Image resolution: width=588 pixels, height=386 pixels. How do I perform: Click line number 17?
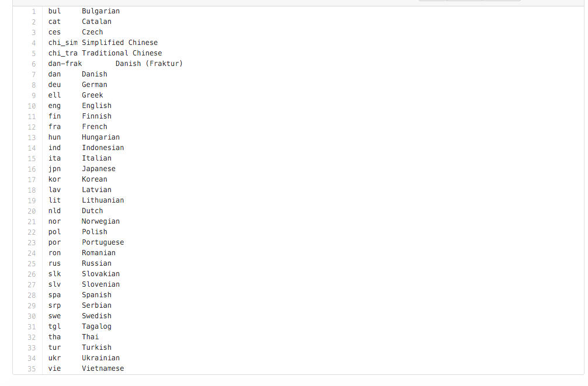(x=32, y=180)
